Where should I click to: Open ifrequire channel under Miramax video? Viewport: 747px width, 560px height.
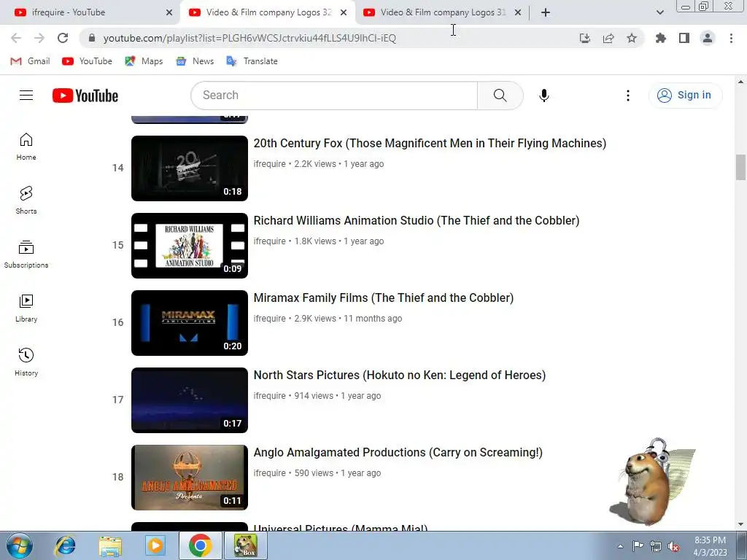270,319
